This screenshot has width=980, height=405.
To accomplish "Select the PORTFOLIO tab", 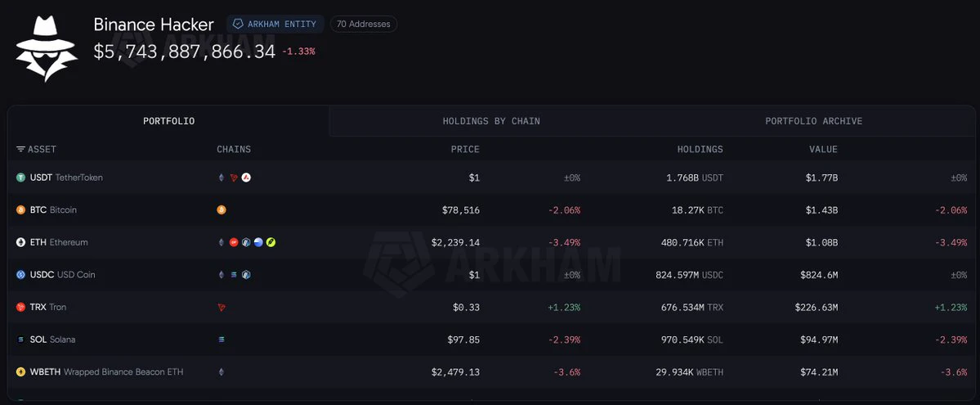I will click(168, 121).
